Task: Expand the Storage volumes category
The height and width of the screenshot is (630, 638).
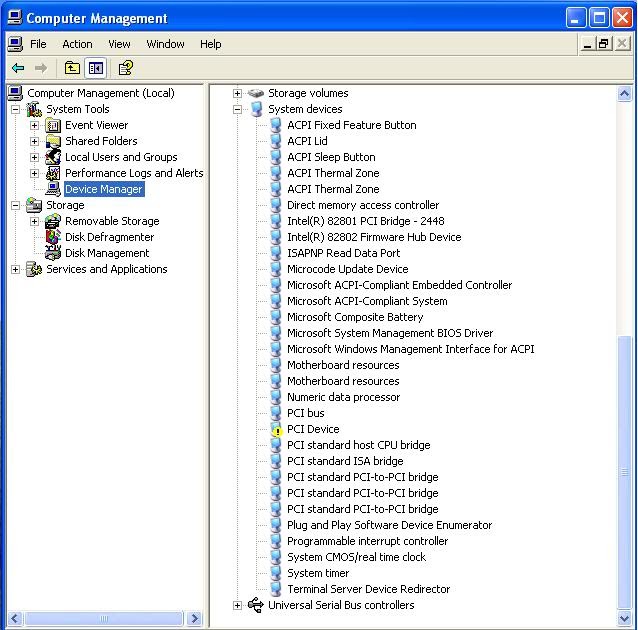Action: pyautogui.click(x=238, y=94)
